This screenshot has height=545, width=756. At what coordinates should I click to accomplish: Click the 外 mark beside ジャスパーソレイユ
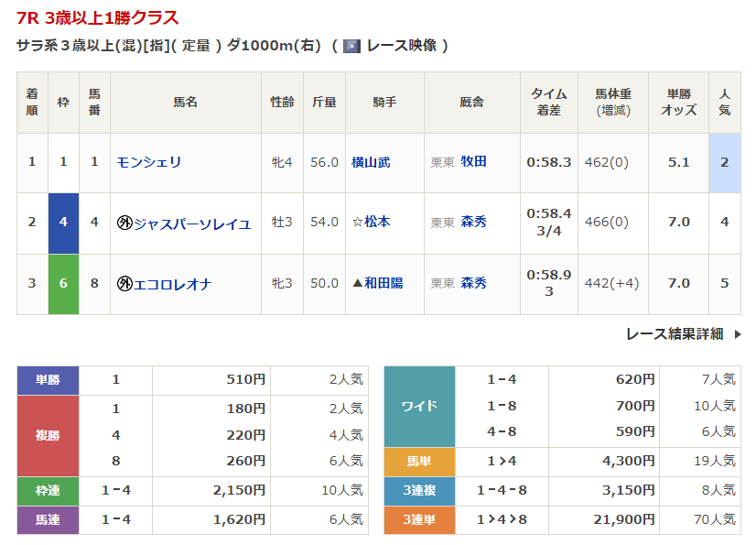coord(124,223)
